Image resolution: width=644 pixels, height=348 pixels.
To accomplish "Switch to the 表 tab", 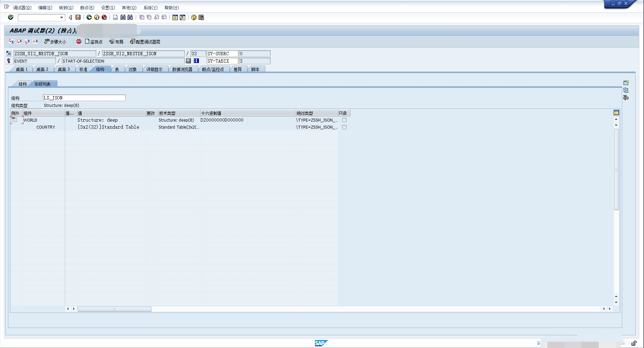I will pos(117,69).
